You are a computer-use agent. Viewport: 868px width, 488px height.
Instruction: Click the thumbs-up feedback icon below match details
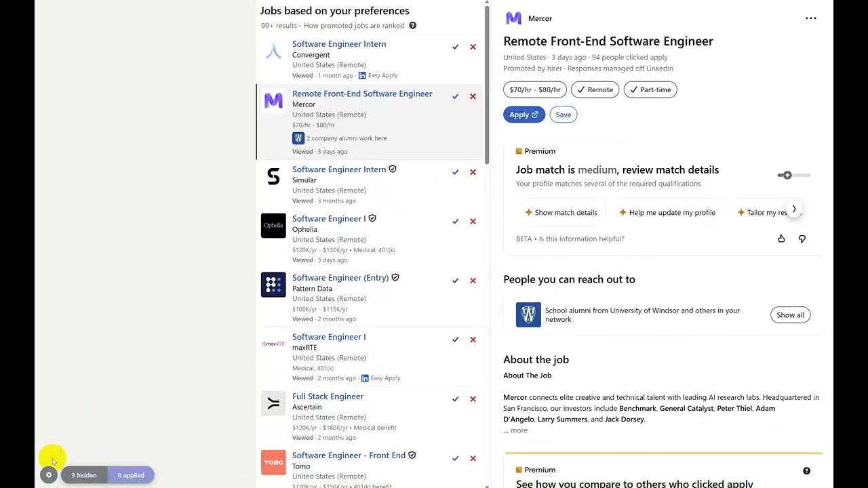point(781,239)
